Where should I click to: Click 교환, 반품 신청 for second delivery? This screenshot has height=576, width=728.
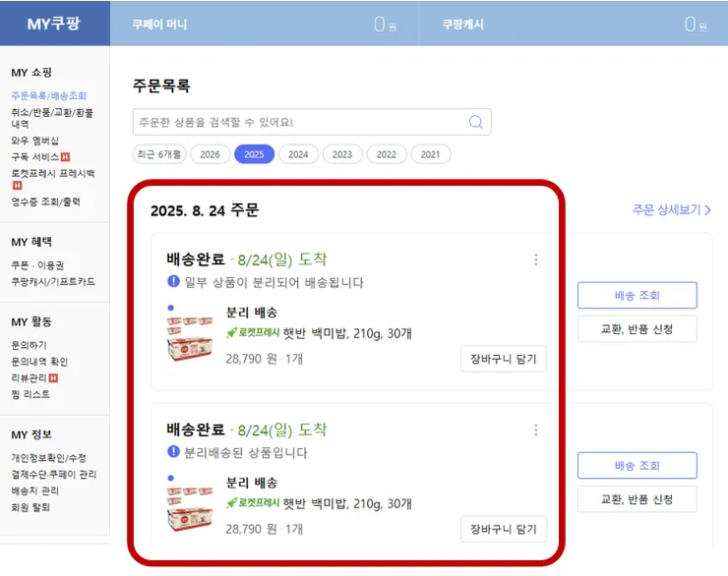(x=637, y=499)
